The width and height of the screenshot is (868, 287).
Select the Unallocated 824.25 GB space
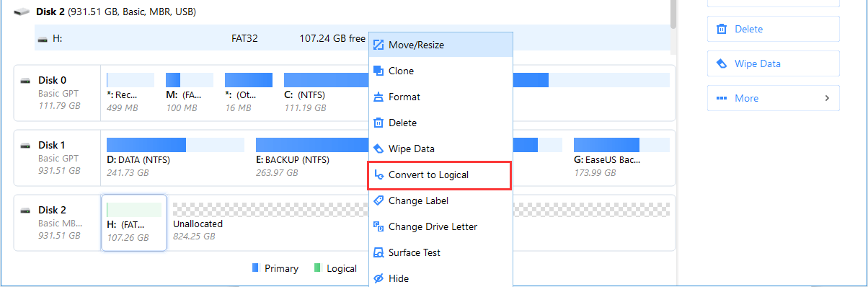tap(422, 223)
